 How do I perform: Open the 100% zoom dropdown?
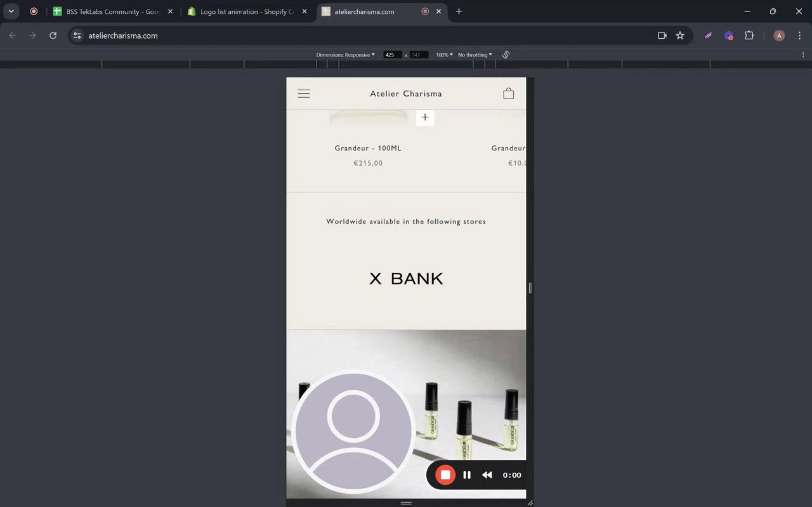444,55
